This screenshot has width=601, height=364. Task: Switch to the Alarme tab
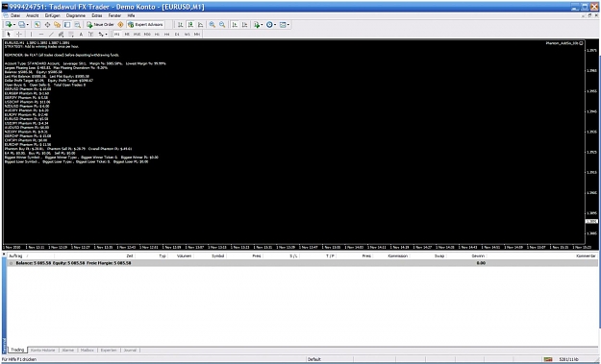click(68, 350)
